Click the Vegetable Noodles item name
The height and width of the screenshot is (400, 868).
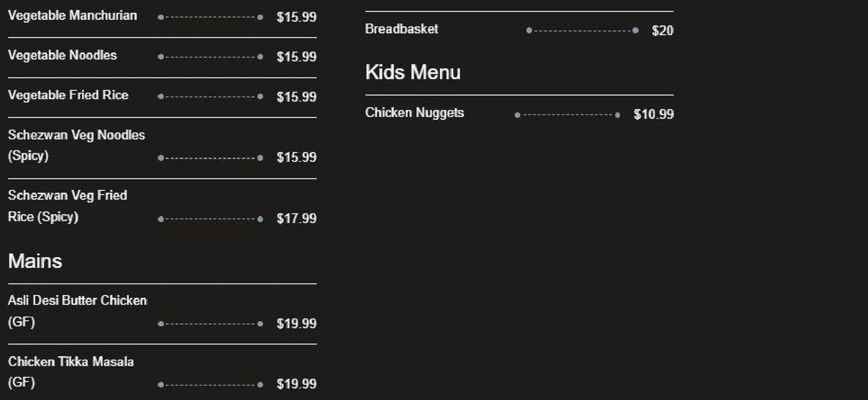[x=62, y=55]
